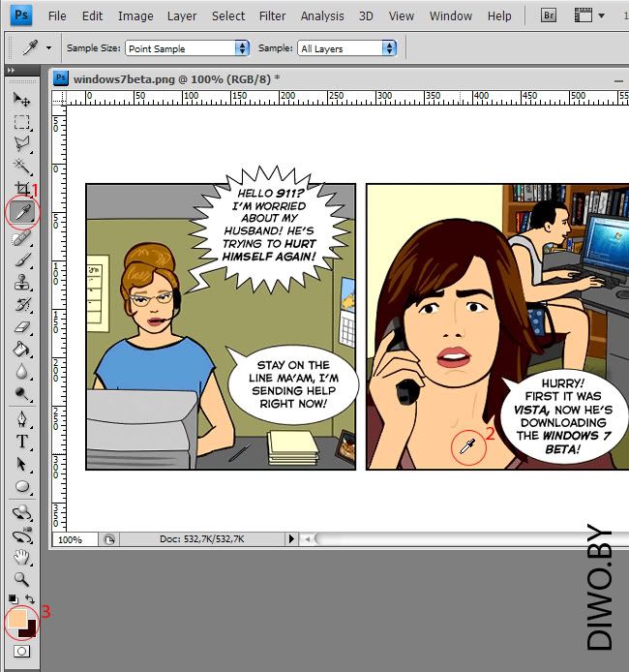Click the dark background color swatch
Viewport: 629px width, 672px height.
click(30, 630)
